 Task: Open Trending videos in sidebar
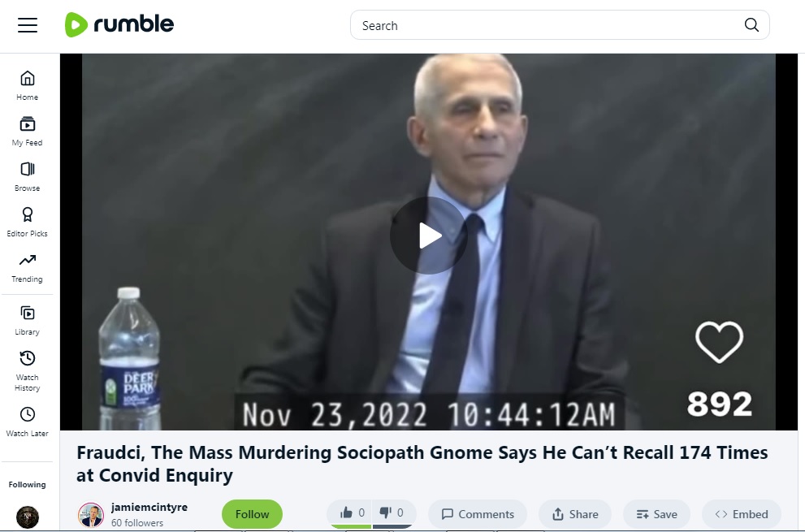[x=27, y=268]
